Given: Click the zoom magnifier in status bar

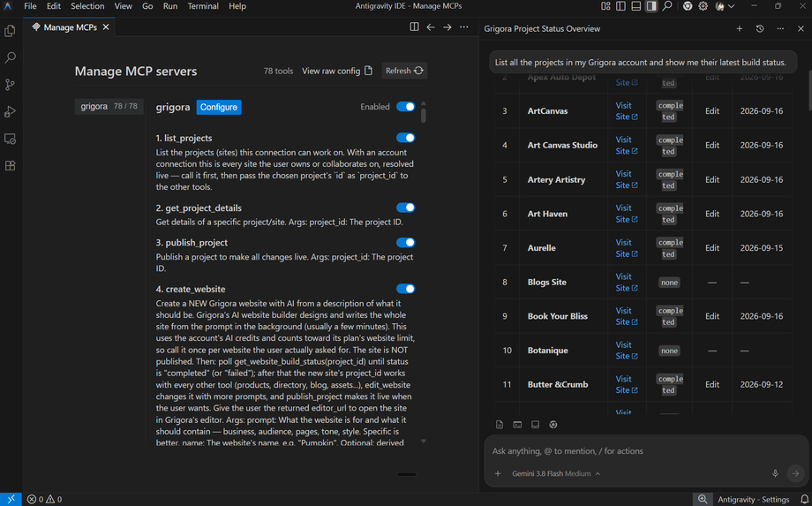Looking at the screenshot, I should tap(703, 499).
